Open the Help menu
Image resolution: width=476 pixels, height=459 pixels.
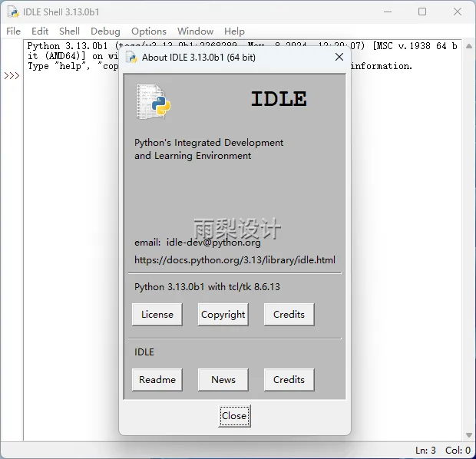click(234, 31)
